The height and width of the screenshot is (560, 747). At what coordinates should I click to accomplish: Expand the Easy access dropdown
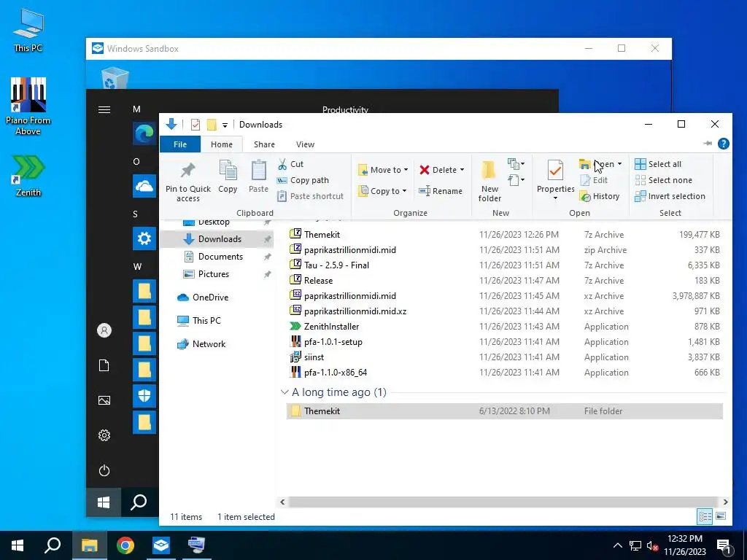tap(516, 180)
